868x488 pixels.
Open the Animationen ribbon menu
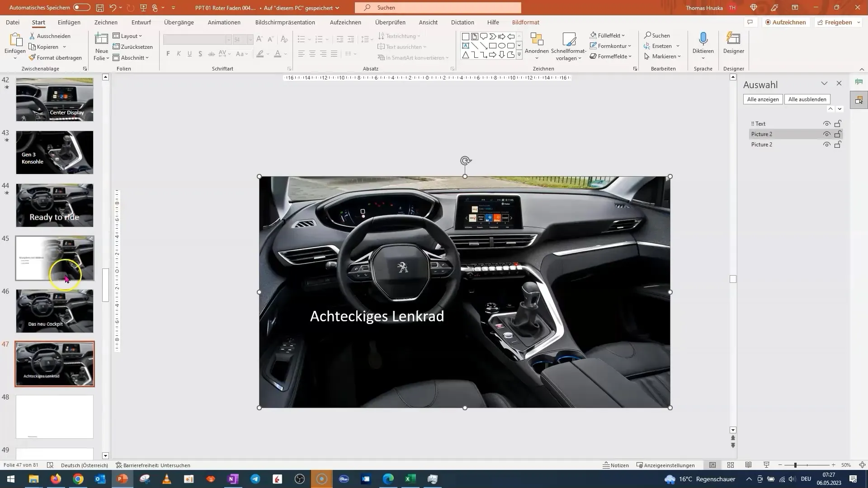224,22
